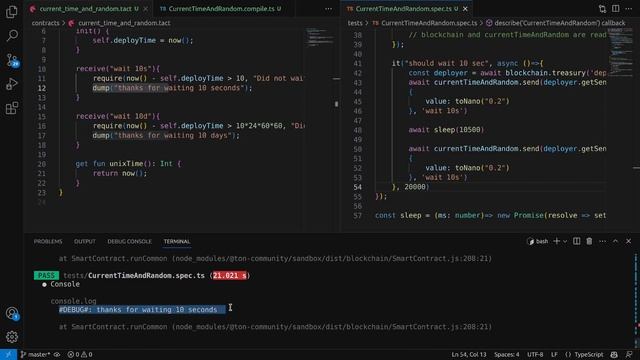Click the remote window status bar icon
Viewport: 640px width, 360px height.
[x=8, y=355]
